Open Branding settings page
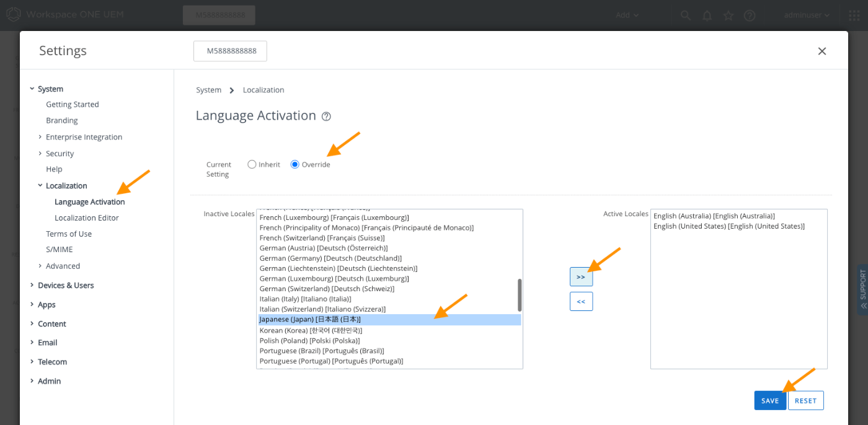Image resolution: width=868 pixels, height=425 pixels. 62,121
